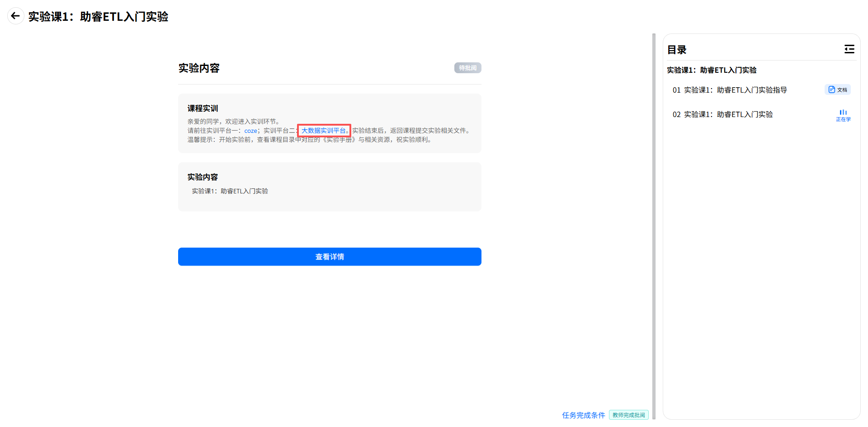Click the vertical scrollbar beside content
This screenshot has height=427, width=868.
click(x=654, y=226)
